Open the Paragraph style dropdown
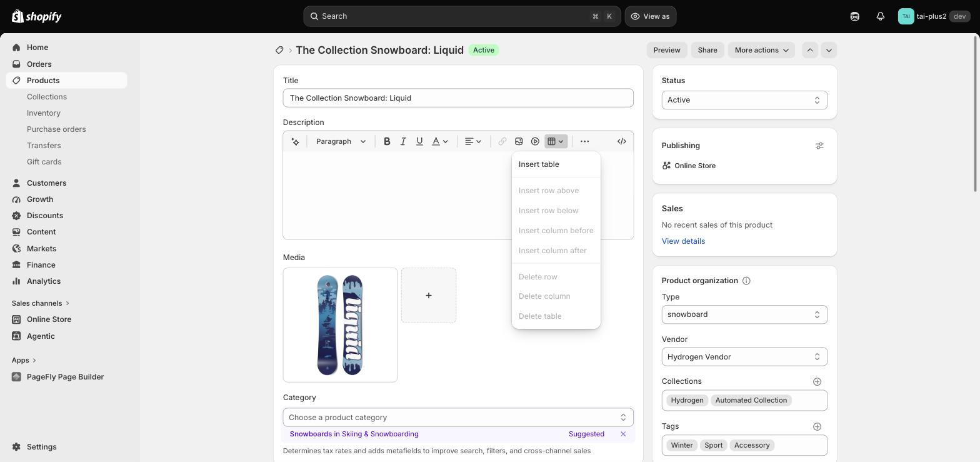 (x=341, y=141)
